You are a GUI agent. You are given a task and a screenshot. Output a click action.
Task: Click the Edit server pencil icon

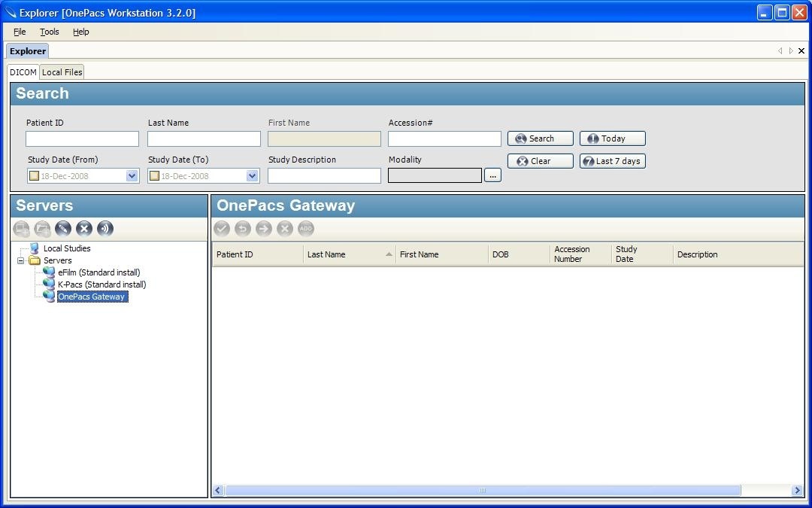pyautogui.click(x=63, y=229)
